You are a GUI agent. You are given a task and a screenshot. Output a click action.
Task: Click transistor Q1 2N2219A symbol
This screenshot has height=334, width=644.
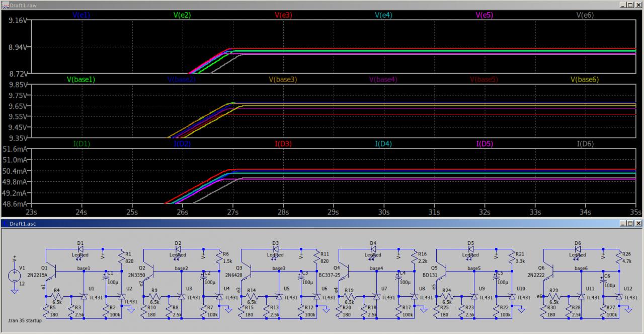pyautogui.click(x=51, y=271)
